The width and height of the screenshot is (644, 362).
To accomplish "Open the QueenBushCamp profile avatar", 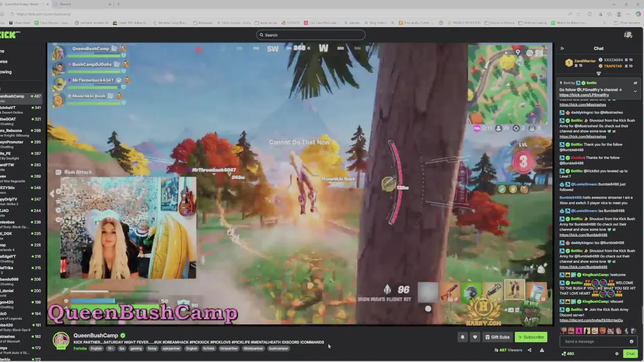I will click(x=61, y=340).
